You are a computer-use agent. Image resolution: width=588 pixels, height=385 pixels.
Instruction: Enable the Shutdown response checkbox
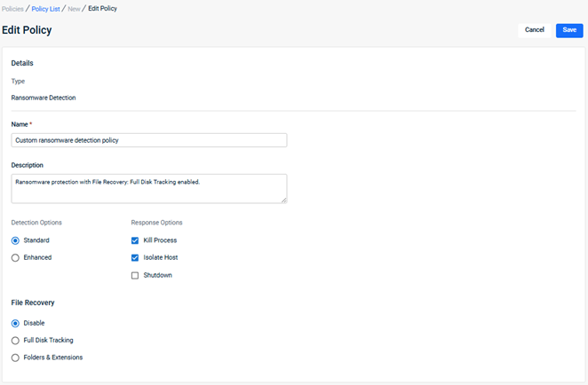pos(135,275)
